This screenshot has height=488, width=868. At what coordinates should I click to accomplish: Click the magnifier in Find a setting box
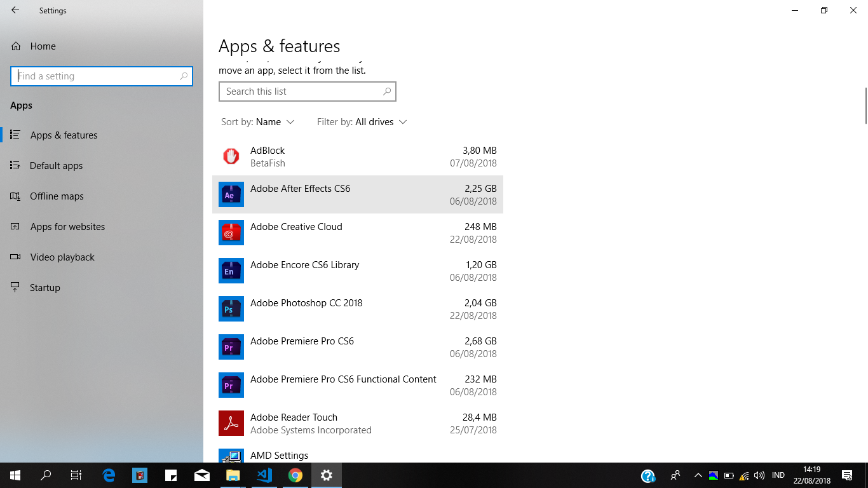[x=184, y=76]
